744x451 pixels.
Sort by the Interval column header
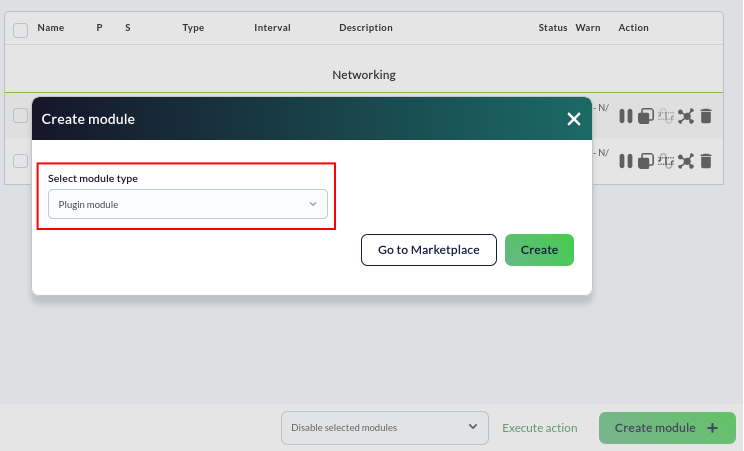272,28
